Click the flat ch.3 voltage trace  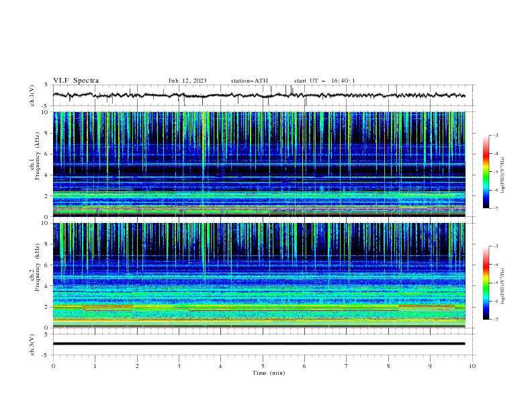(x=259, y=344)
